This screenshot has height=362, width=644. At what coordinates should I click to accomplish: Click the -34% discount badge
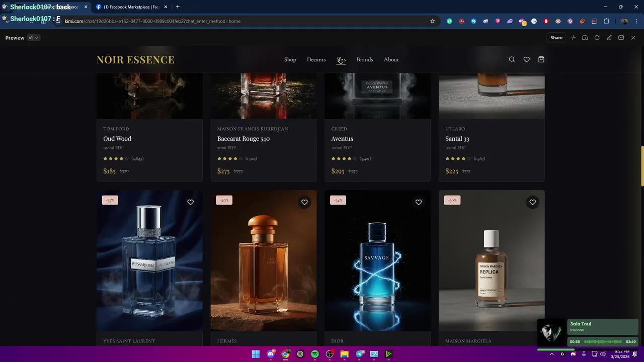(338, 200)
